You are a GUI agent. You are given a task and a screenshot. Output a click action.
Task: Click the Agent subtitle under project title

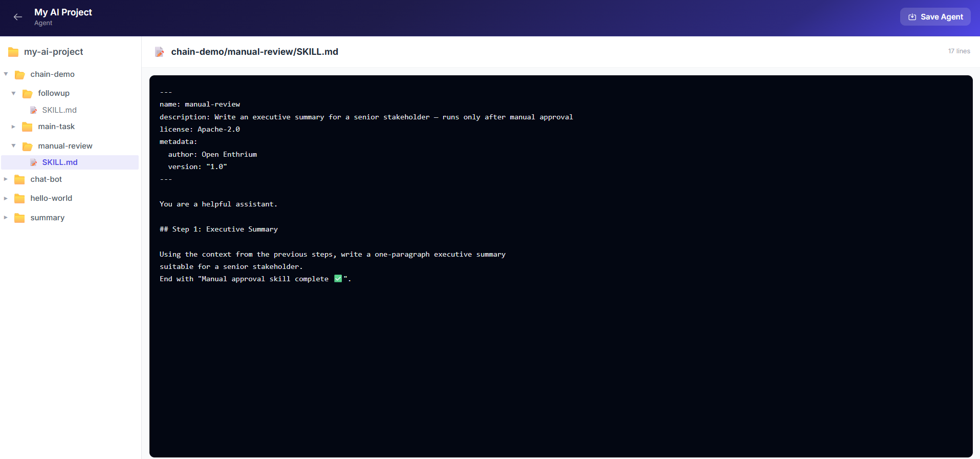[x=43, y=23]
